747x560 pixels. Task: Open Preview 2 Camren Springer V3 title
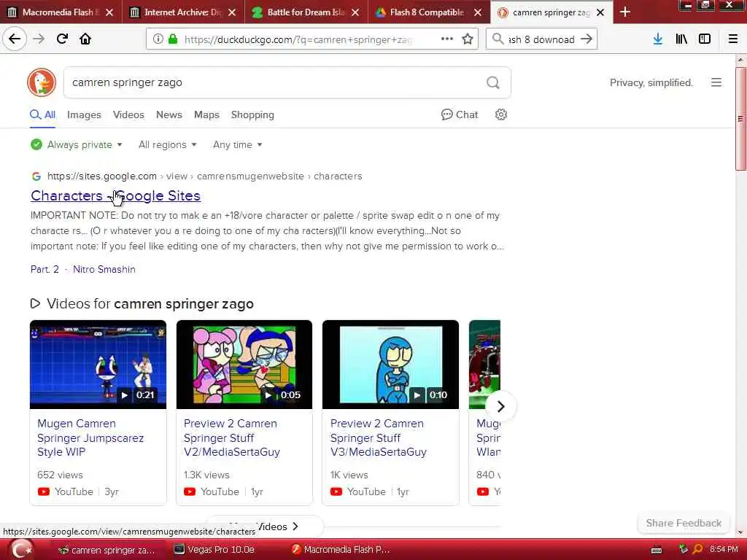point(379,437)
